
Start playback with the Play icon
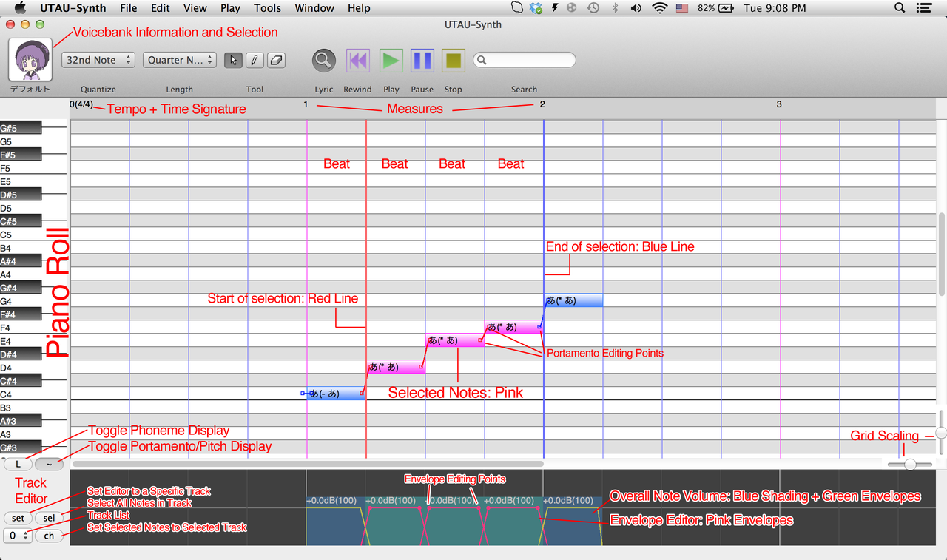point(391,60)
